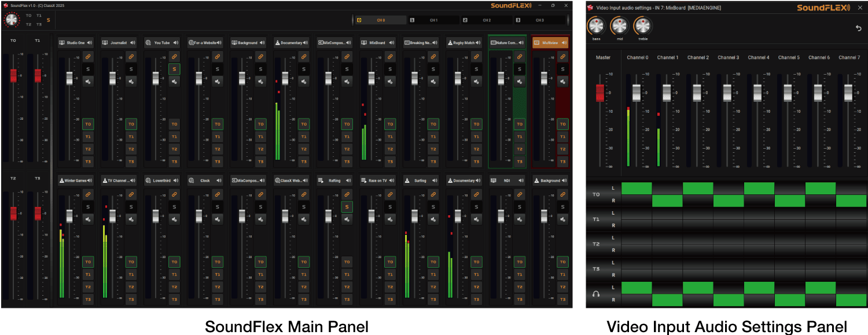This screenshot has height=335, width=868.
Task: Solo the You Tube channel
Action: tap(174, 68)
